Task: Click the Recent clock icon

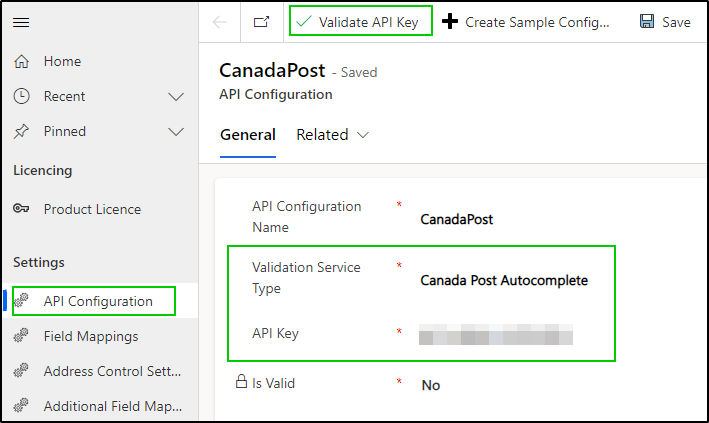Action: coord(21,96)
